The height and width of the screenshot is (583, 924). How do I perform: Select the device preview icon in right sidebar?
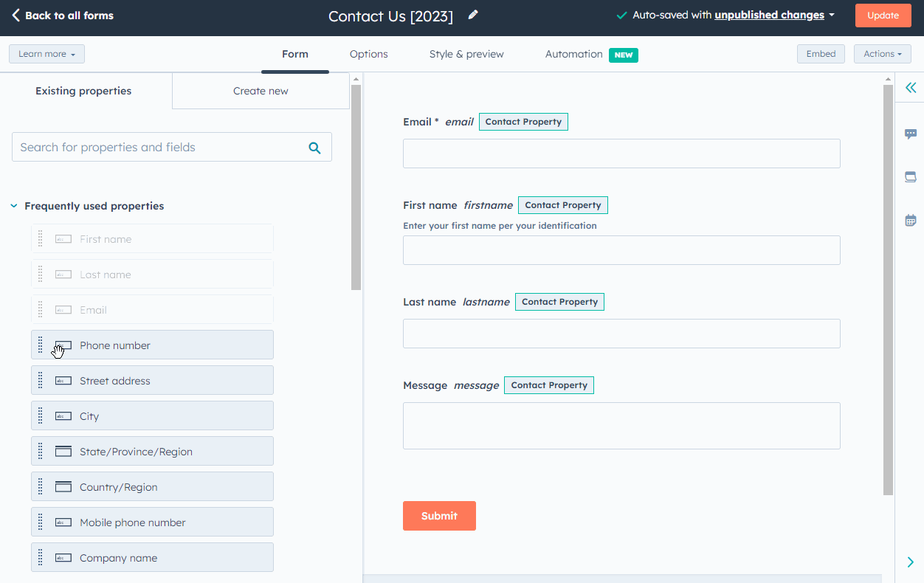click(910, 176)
